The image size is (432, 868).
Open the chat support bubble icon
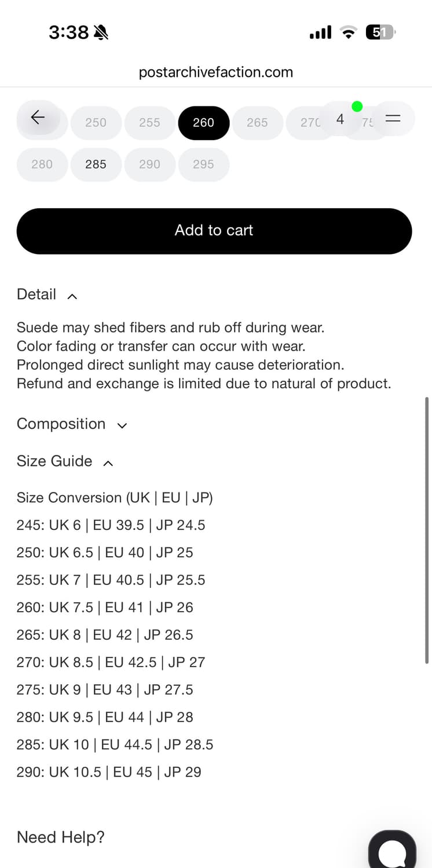[392, 851]
